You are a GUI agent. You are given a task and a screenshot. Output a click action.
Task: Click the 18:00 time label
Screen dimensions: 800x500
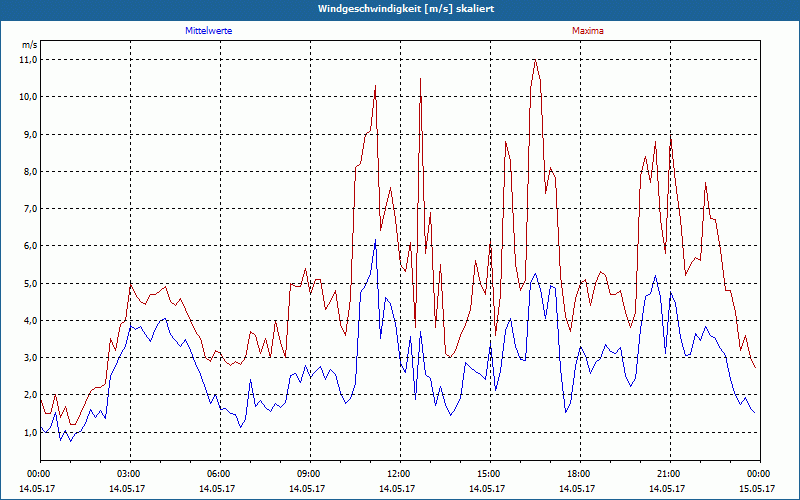(x=580, y=474)
